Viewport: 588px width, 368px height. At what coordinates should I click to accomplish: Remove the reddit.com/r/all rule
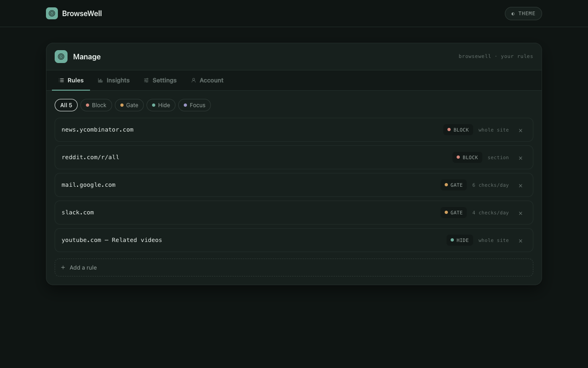tap(520, 158)
